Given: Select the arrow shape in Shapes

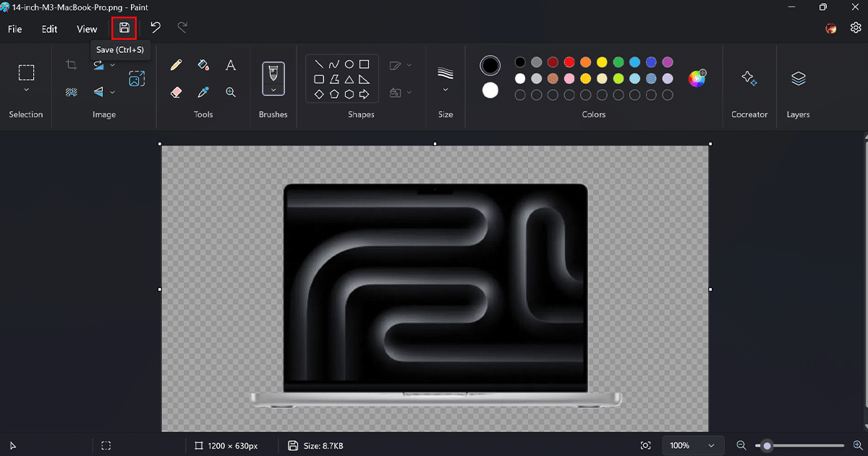Looking at the screenshot, I should pyautogui.click(x=365, y=94).
